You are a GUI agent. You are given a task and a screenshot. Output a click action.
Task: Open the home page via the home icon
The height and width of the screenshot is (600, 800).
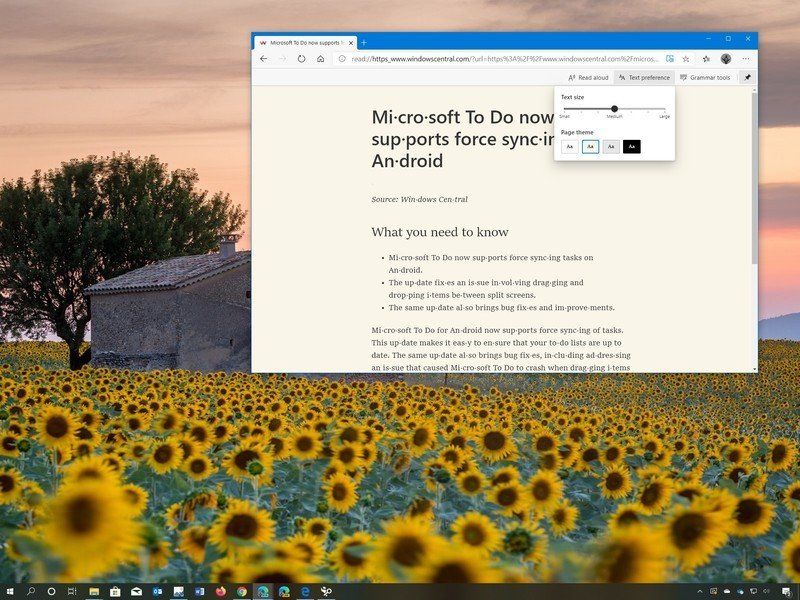320,59
